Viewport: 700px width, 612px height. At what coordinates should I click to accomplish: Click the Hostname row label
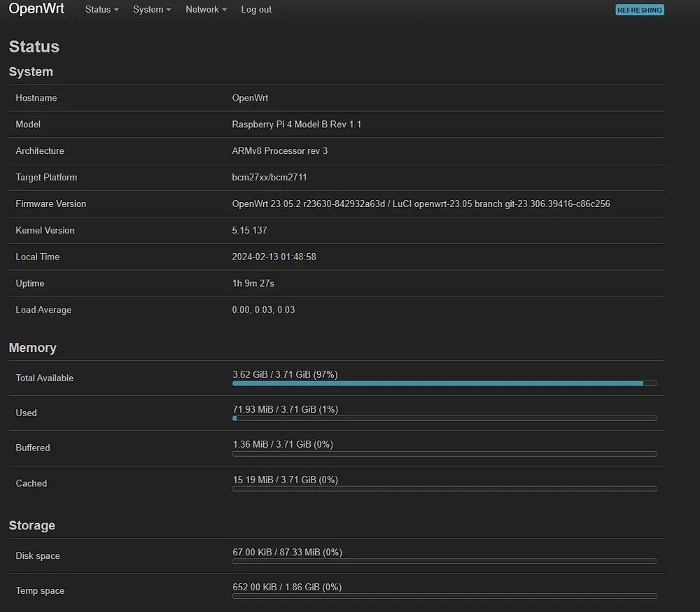pos(36,98)
